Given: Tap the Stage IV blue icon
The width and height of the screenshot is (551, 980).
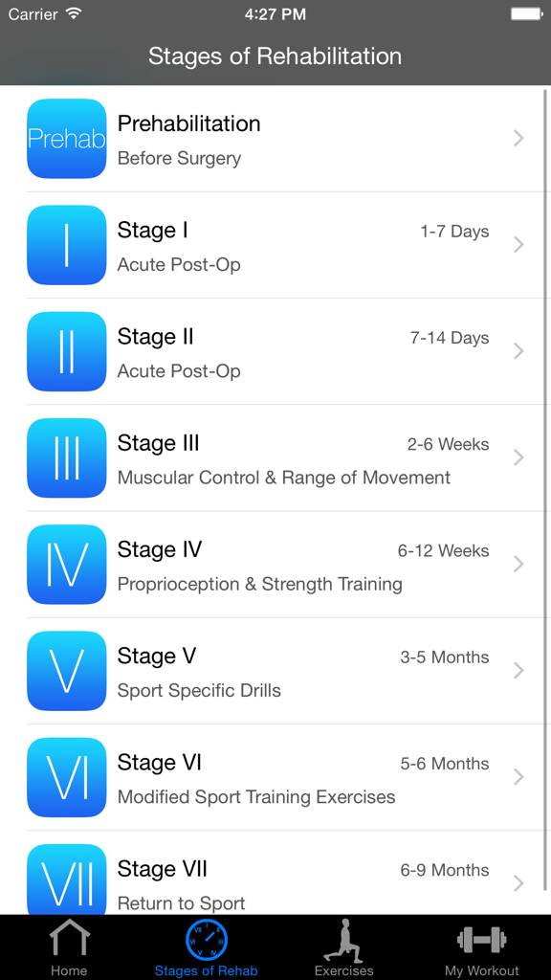Looking at the screenshot, I should point(66,564).
